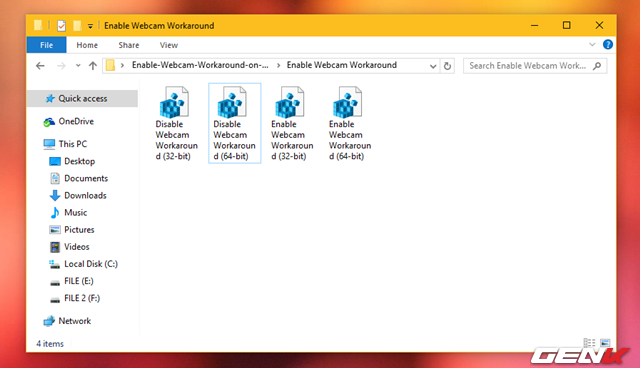Open recent locations dropdown arrow
The height and width of the screenshot is (368, 640).
(78, 66)
